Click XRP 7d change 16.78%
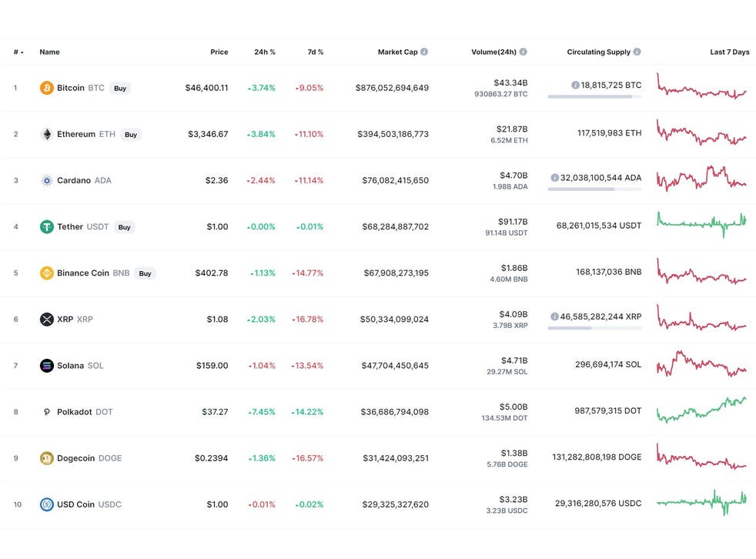 308,320
